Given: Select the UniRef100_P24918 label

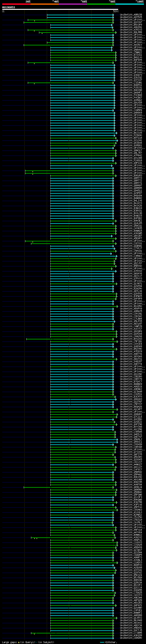Looking at the screenshot, I should point(131,161).
